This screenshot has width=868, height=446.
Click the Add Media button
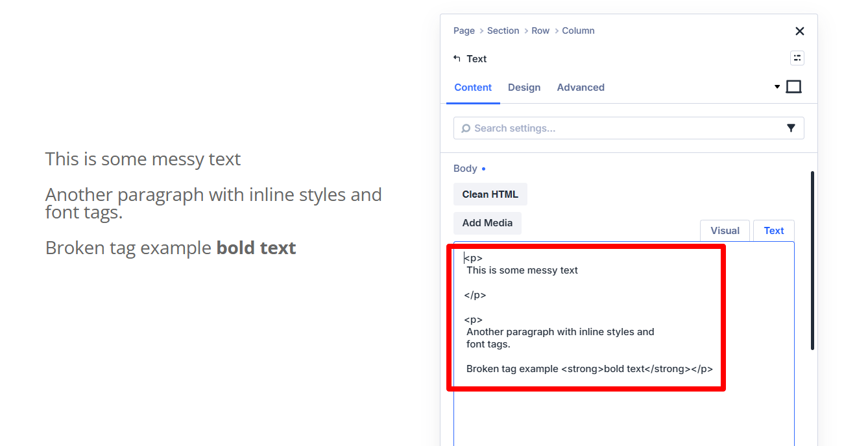click(x=487, y=223)
